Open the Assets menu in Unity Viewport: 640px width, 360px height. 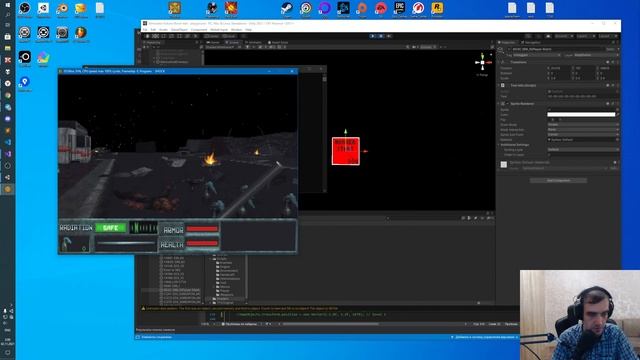(163, 30)
